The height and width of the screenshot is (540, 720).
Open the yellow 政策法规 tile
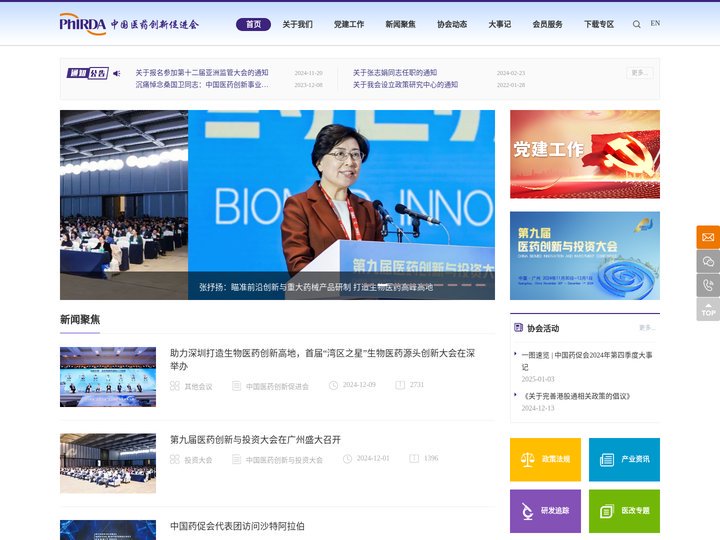pos(545,459)
